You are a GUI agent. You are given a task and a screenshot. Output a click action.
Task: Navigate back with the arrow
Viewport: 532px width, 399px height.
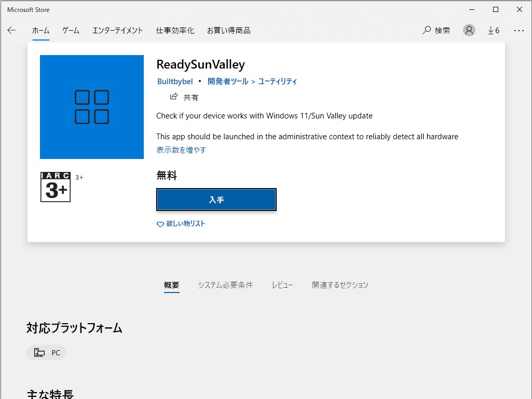coord(11,30)
